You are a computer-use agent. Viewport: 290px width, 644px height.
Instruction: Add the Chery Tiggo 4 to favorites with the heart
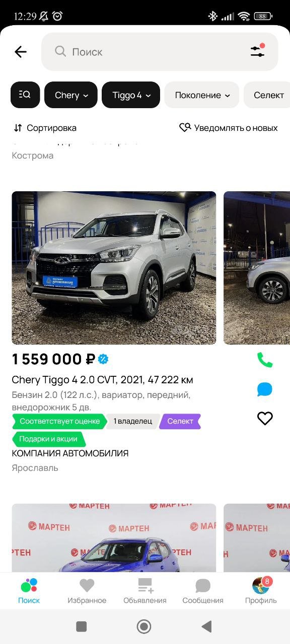265,419
